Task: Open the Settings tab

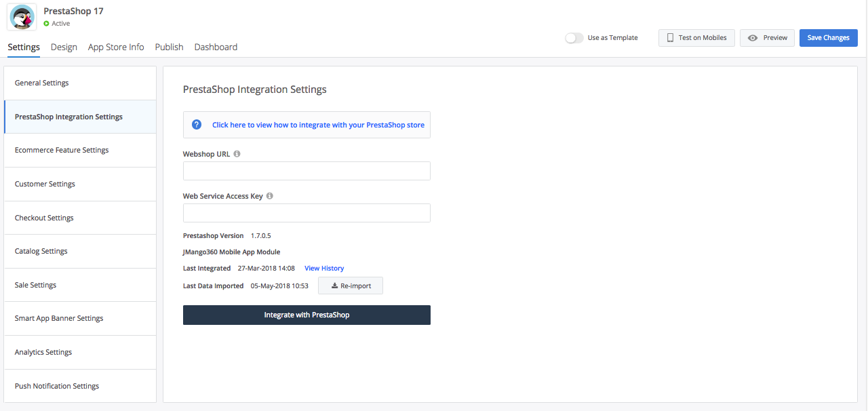Action: pyautogui.click(x=24, y=47)
